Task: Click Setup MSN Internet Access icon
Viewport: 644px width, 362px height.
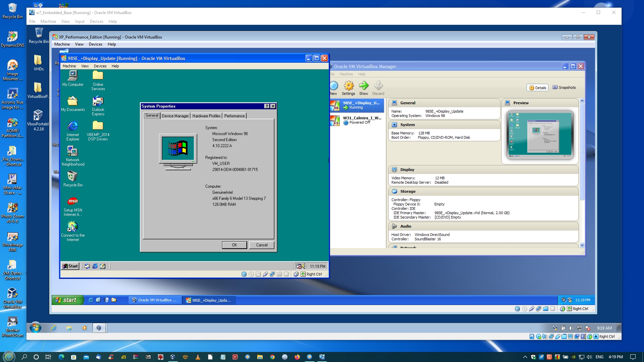Action: coord(73,206)
